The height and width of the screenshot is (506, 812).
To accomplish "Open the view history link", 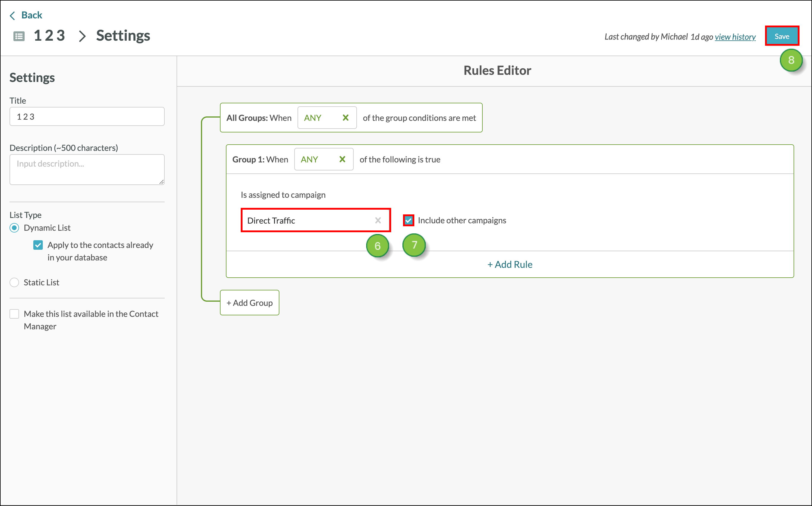I will tap(735, 37).
